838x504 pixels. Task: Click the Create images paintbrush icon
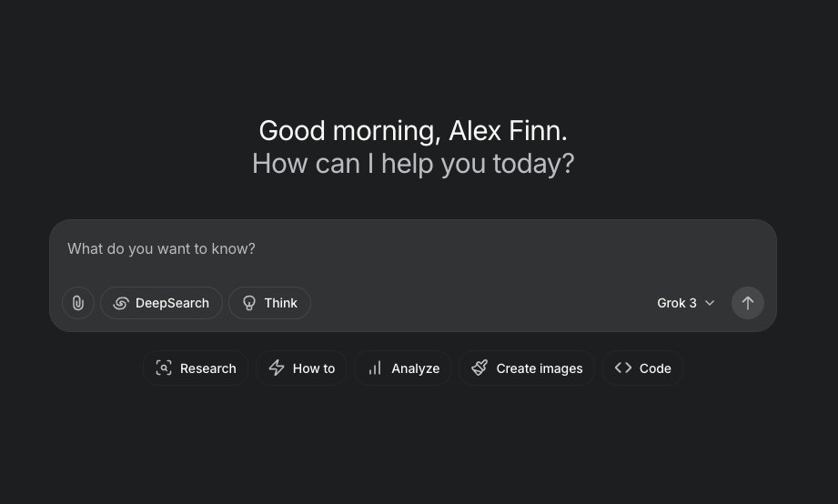pyautogui.click(x=480, y=368)
